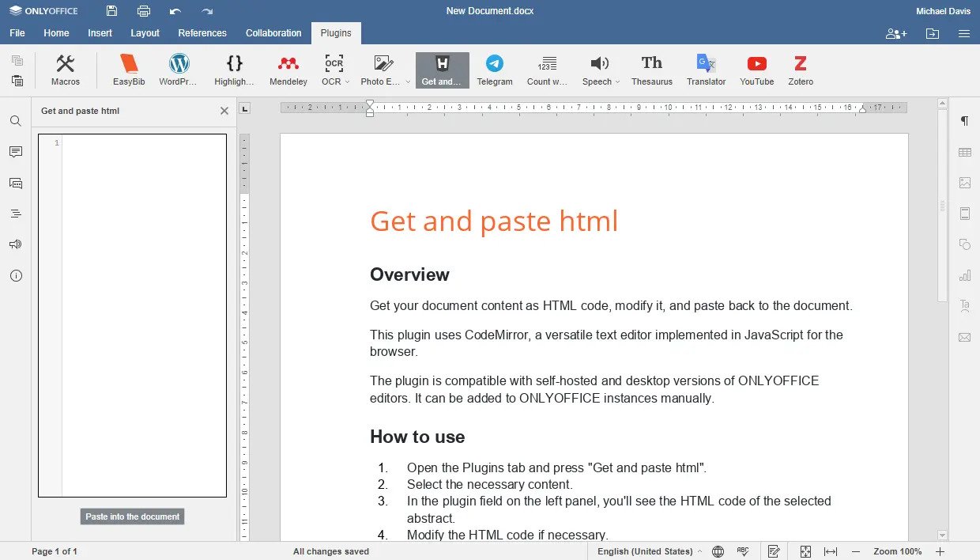The image size is (980, 560).
Task: Undo the last action
Action: coord(175,11)
